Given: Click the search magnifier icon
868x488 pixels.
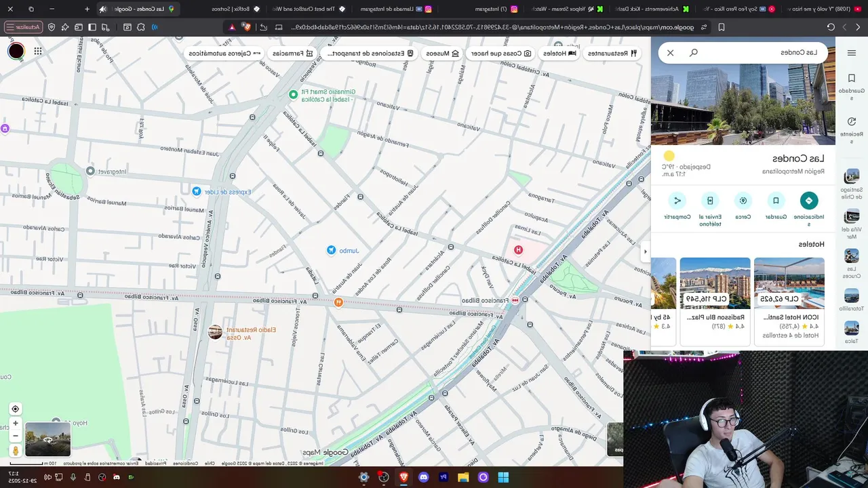Looking at the screenshot, I should tap(694, 52).
